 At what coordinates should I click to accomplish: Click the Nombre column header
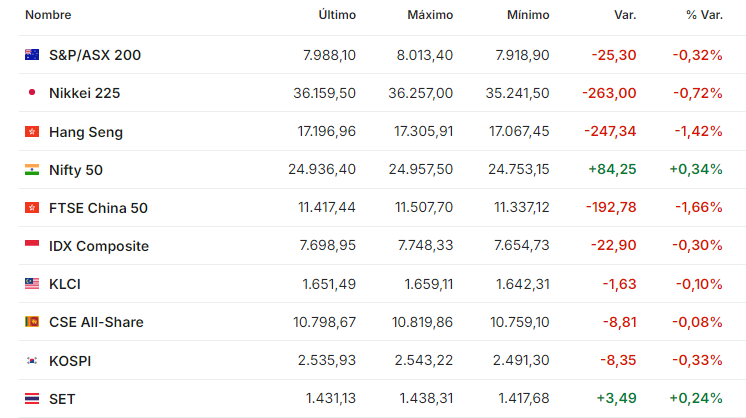(x=48, y=15)
